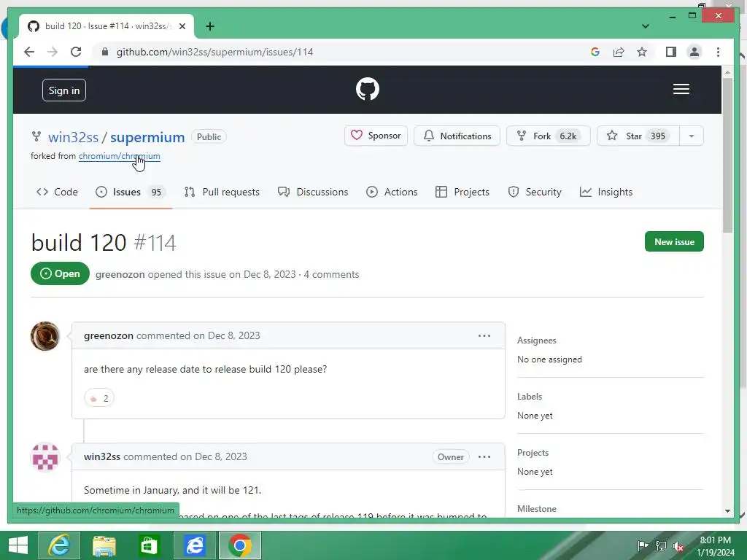Open the win32ss owner link
Screen dimensions: 747x560
(x=73, y=137)
